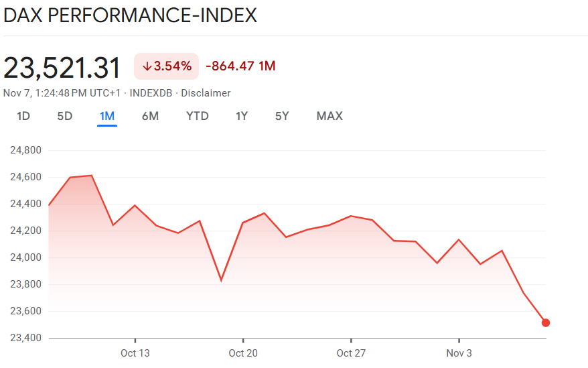The width and height of the screenshot is (588, 368).
Task: Switch chart to YTD view
Action: point(198,116)
